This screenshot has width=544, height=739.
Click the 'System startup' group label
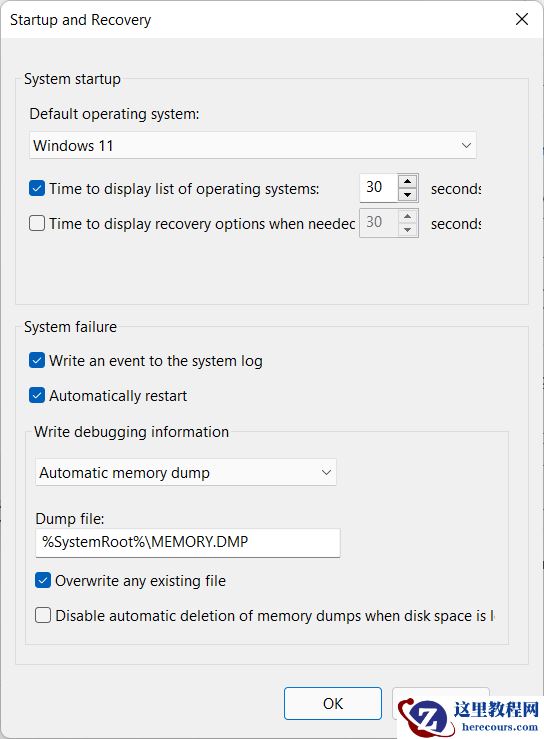pyautogui.click(x=72, y=79)
